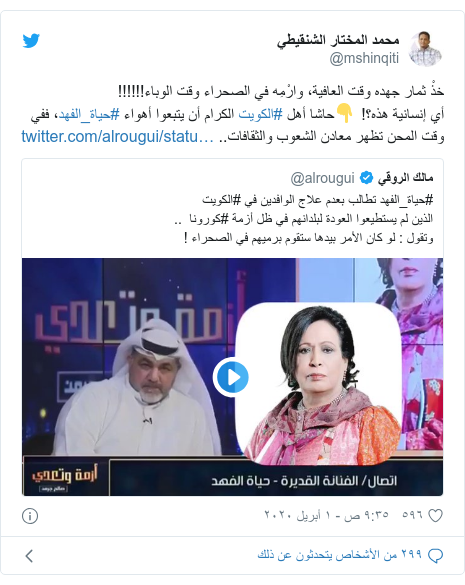Click the pointing-down hand emoji in the tweet
Image resolution: width=465 pixels, height=585 pixels.
point(345,113)
